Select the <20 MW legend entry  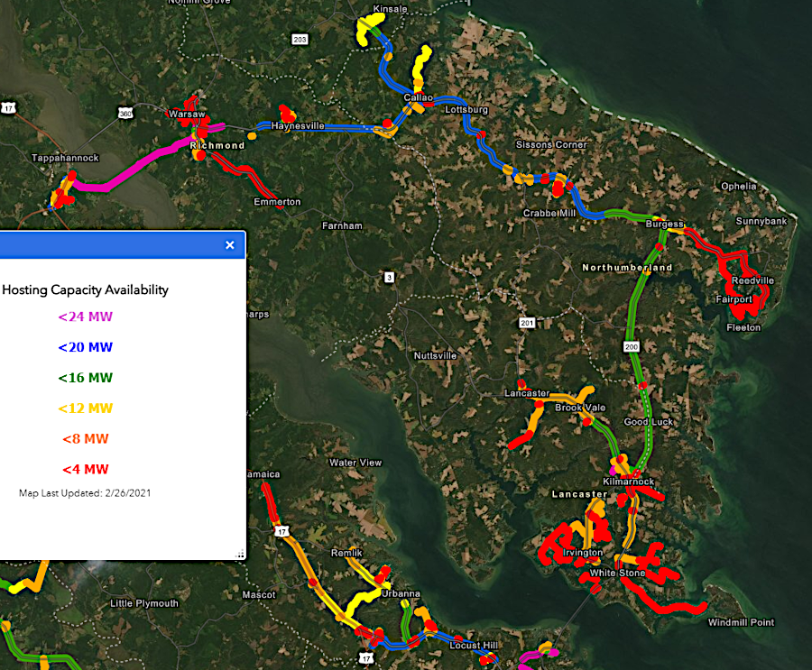[x=86, y=347]
